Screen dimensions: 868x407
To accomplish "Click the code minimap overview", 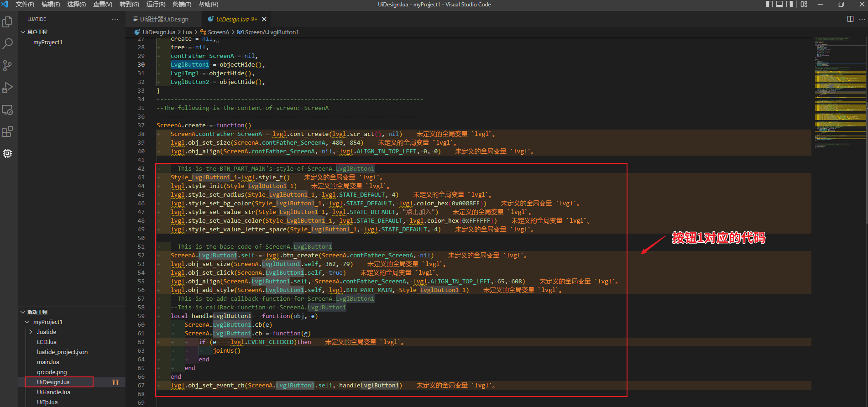I will click(840, 91).
